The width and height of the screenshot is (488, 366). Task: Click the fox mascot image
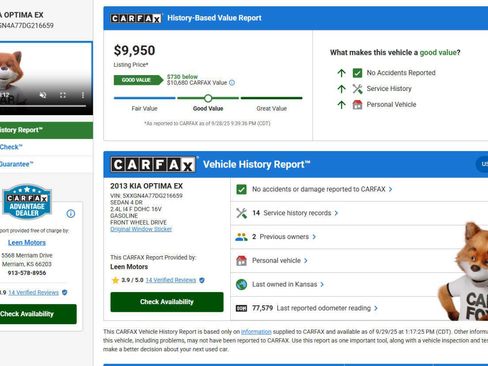coord(463,272)
